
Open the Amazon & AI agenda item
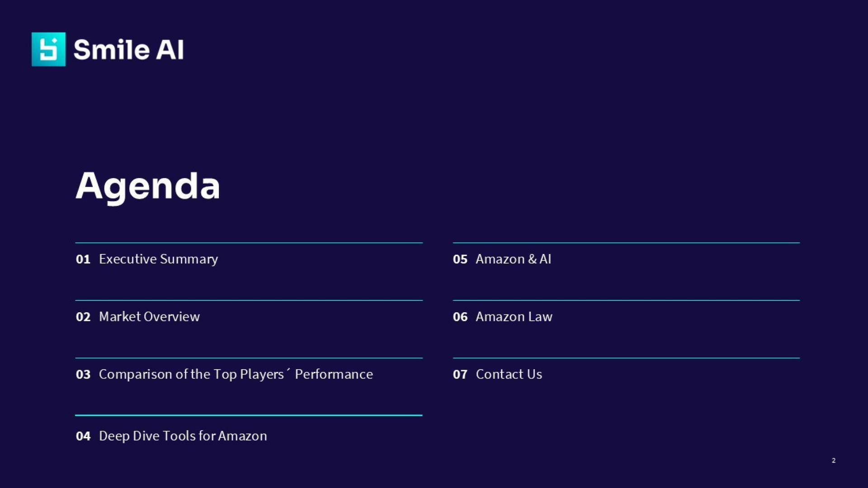513,259
